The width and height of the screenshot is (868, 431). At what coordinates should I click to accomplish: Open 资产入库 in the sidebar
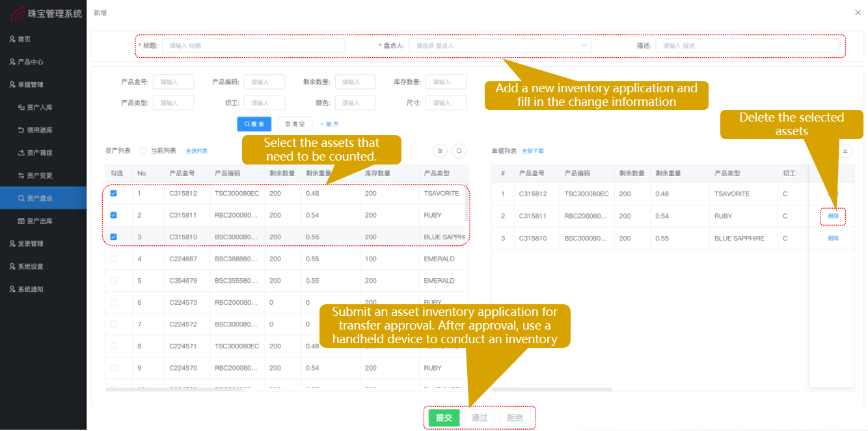(39, 107)
